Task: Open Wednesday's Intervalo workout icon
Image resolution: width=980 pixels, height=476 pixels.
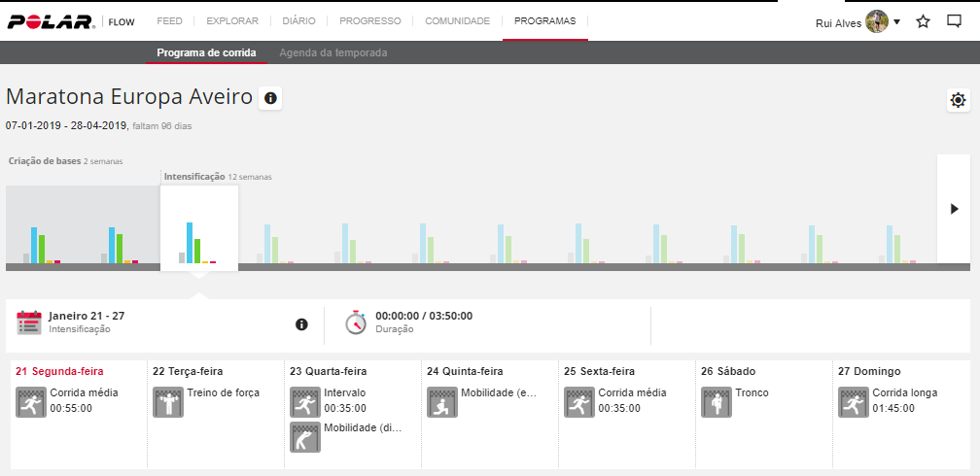Action: tap(305, 402)
